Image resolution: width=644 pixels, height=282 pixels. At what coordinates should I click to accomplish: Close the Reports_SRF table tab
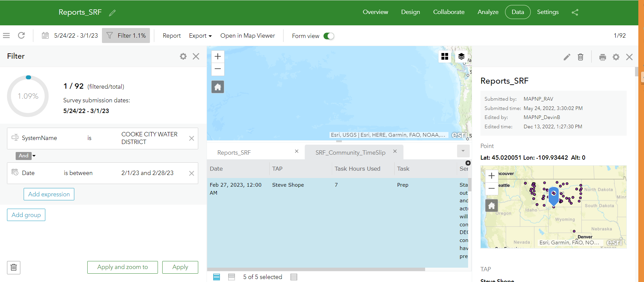tap(297, 151)
